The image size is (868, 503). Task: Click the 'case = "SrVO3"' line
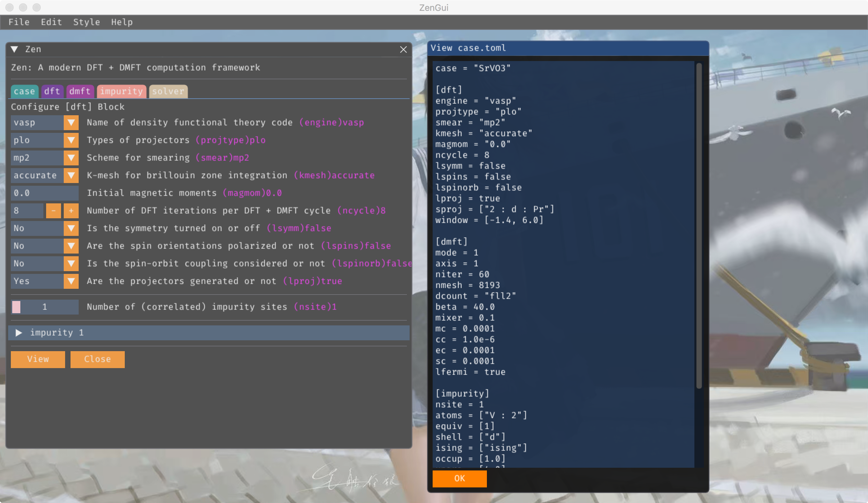(473, 68)
